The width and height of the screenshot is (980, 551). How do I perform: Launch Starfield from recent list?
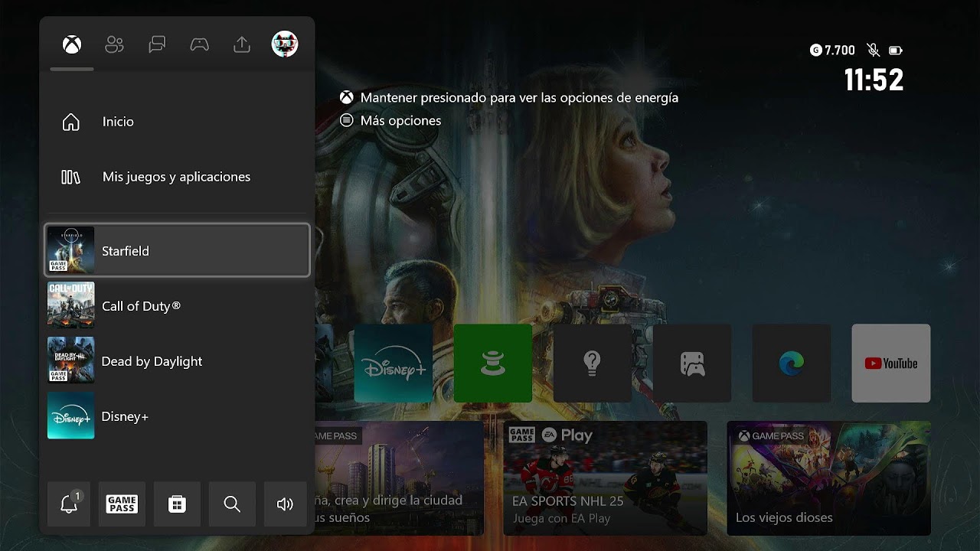click(x=177, y=250)
